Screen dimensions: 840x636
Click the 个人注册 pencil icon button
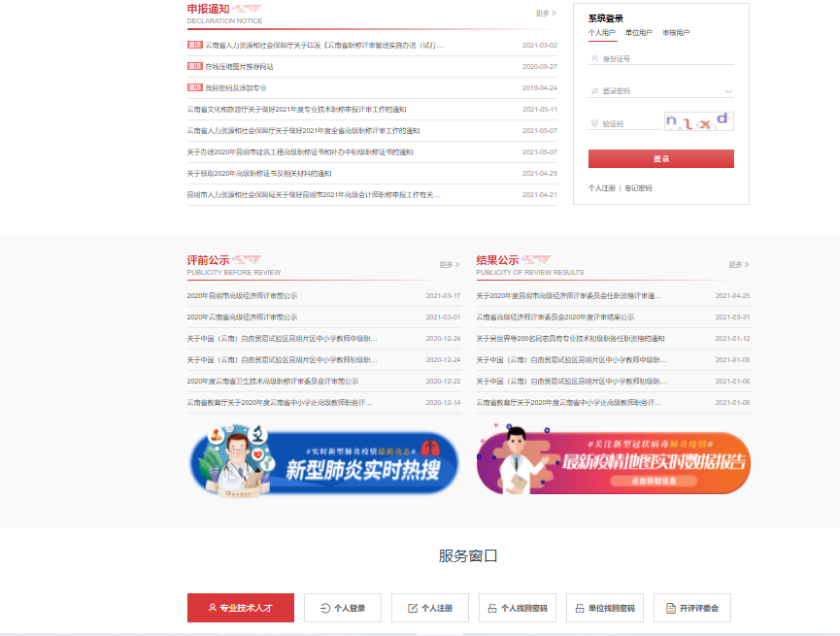429,608
